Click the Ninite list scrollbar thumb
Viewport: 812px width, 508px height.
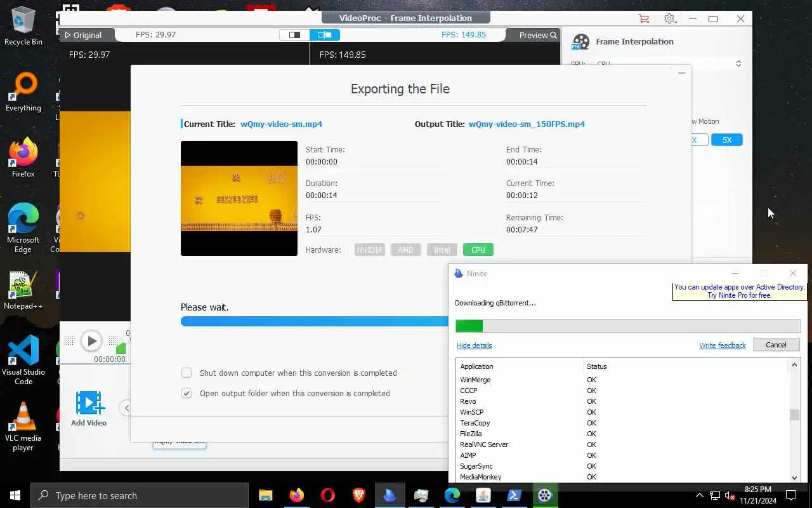795,415
